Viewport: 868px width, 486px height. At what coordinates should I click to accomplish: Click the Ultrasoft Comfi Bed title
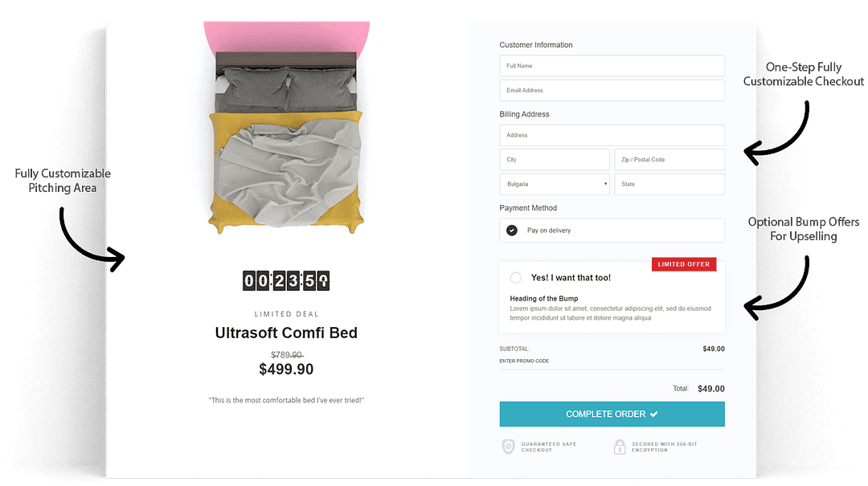coord(286,333)
